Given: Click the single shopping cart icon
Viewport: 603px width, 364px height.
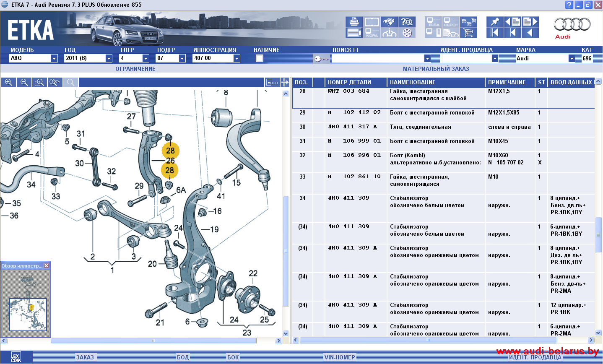Looking at the screenshot, I should (469, 33).
